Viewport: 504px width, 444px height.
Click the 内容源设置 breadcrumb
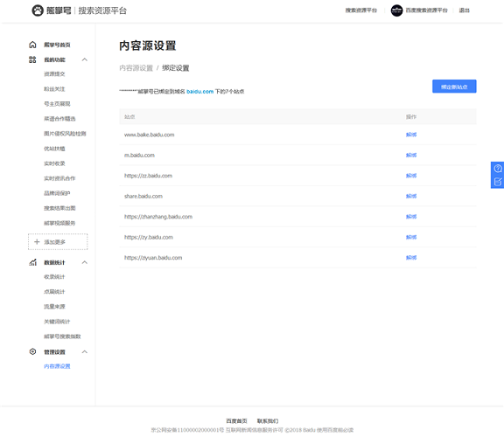point(136,68)
